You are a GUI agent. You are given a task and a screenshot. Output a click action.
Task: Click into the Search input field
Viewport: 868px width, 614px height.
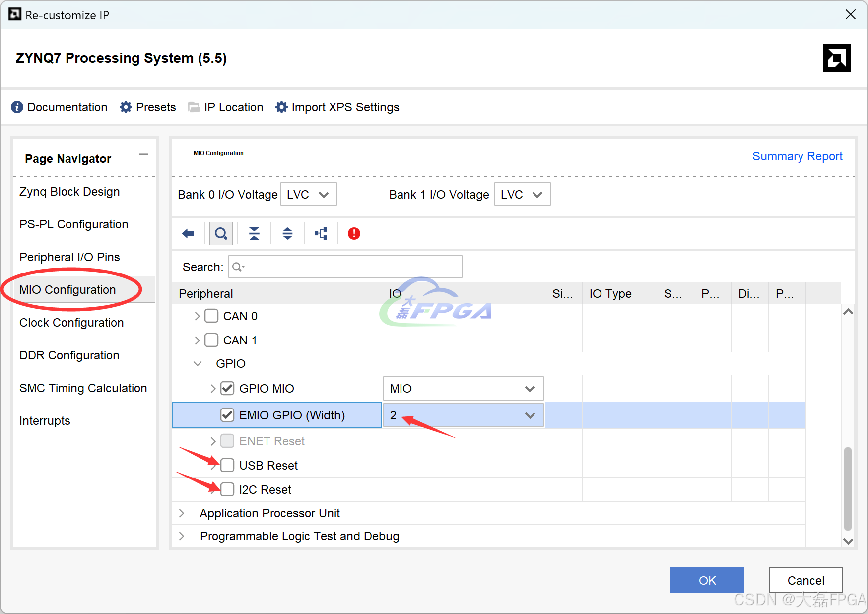pyautogui.click(x=345, y=267)
